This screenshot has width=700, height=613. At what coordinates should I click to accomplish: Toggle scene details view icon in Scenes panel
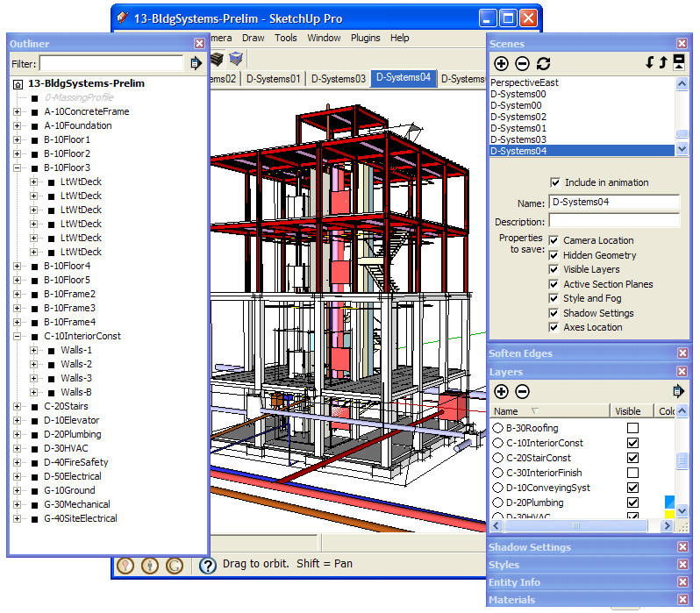(679, 62)
